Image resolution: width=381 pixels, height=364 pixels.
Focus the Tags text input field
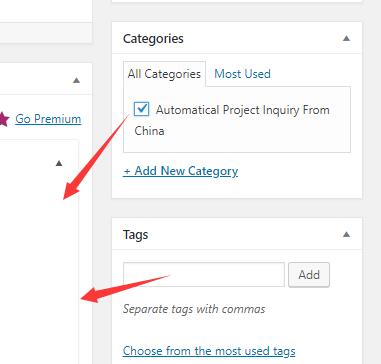click(x=204, y=275)
